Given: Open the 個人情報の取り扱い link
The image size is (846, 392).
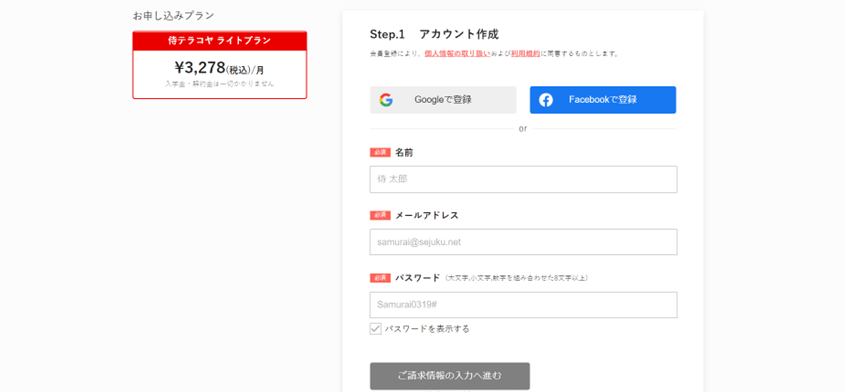Looking at the screenshot, I should [x=457, y=54].
